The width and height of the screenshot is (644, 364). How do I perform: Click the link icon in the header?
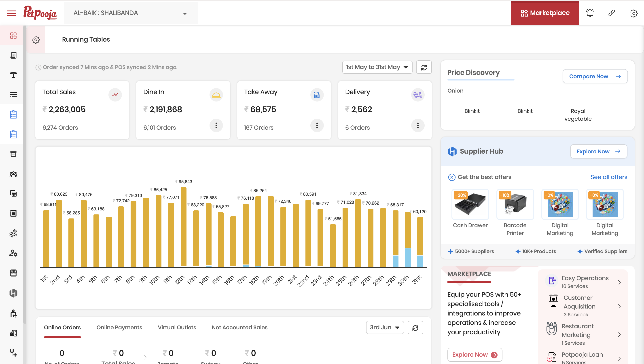tap(612, 13)
